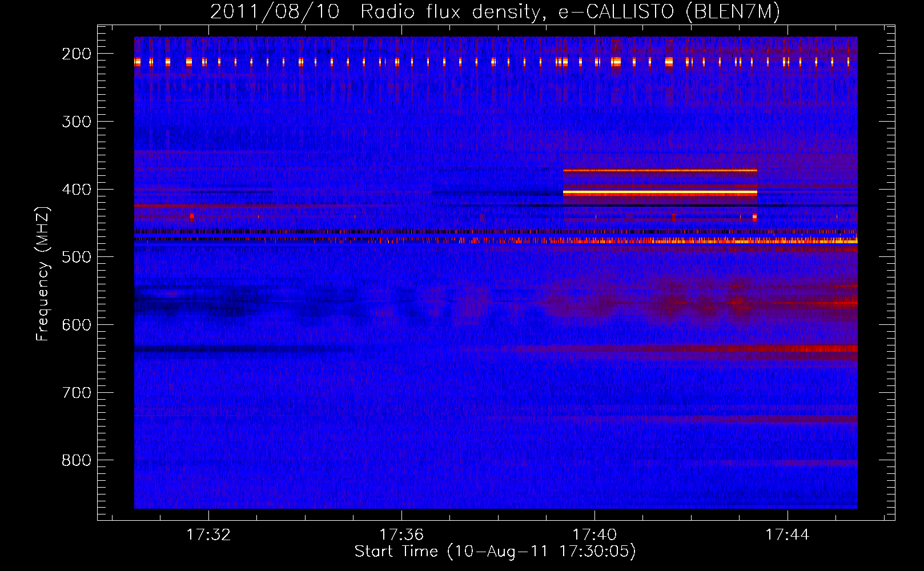This screenshot has width=924, height=571.
Task: Click the 200 frequency tick label
Action: point(77,54)
